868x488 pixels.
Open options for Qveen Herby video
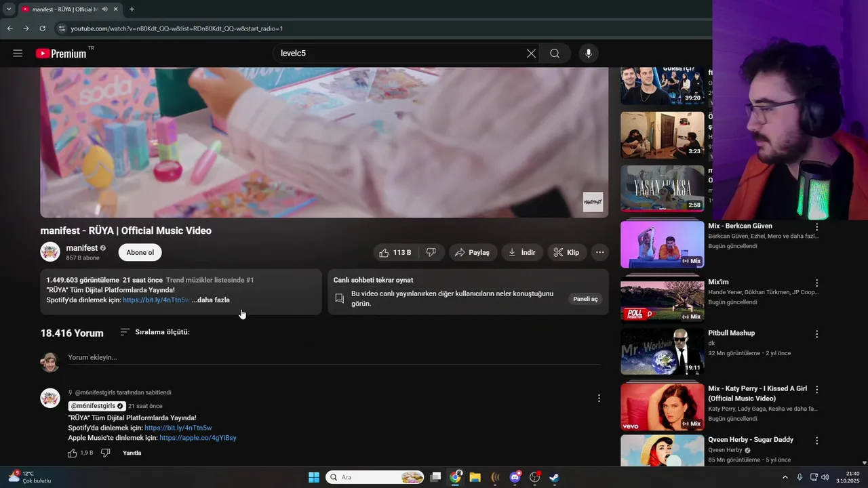(x=817, y=441)
